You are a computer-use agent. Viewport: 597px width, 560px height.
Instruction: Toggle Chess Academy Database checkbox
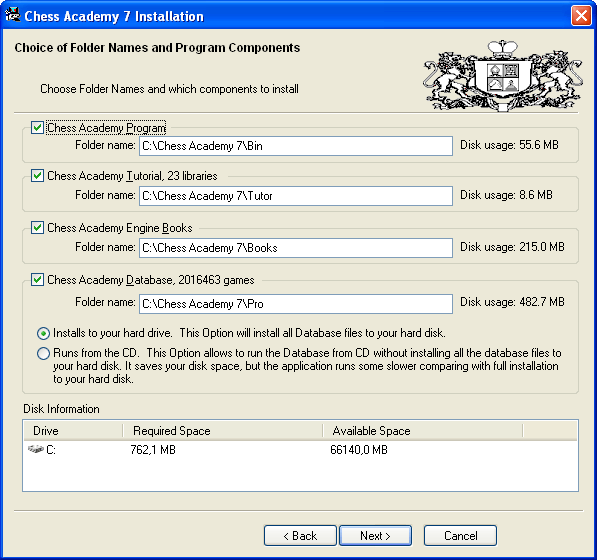[x=37, y=280]
